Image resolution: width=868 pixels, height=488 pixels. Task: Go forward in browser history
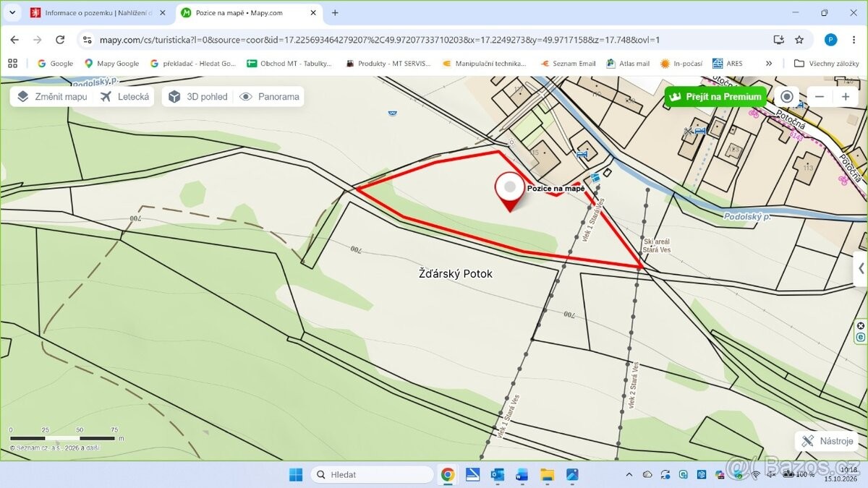coord(37,40)
